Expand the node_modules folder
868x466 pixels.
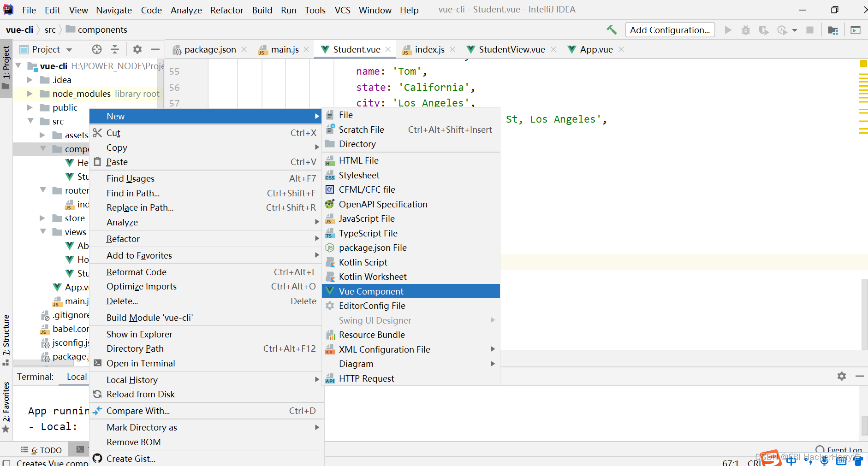pos(30,94)
